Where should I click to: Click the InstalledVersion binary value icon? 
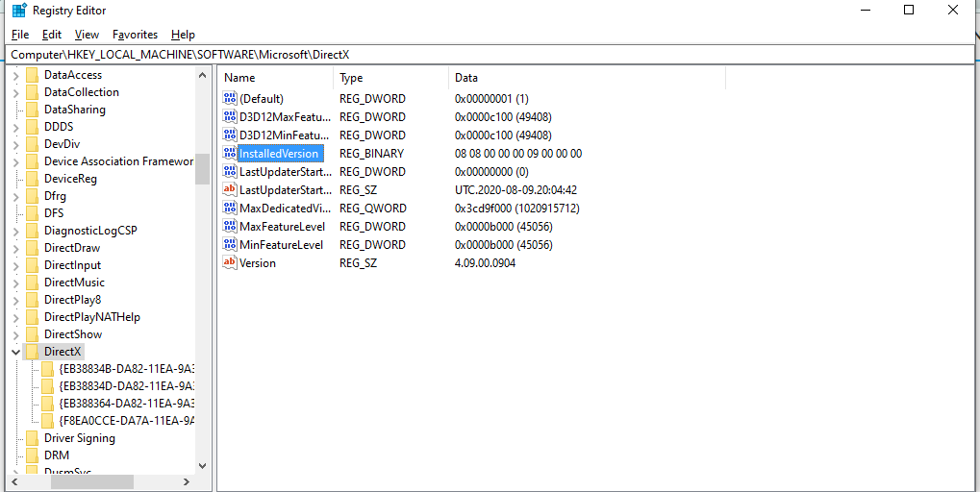coord(230,154)
